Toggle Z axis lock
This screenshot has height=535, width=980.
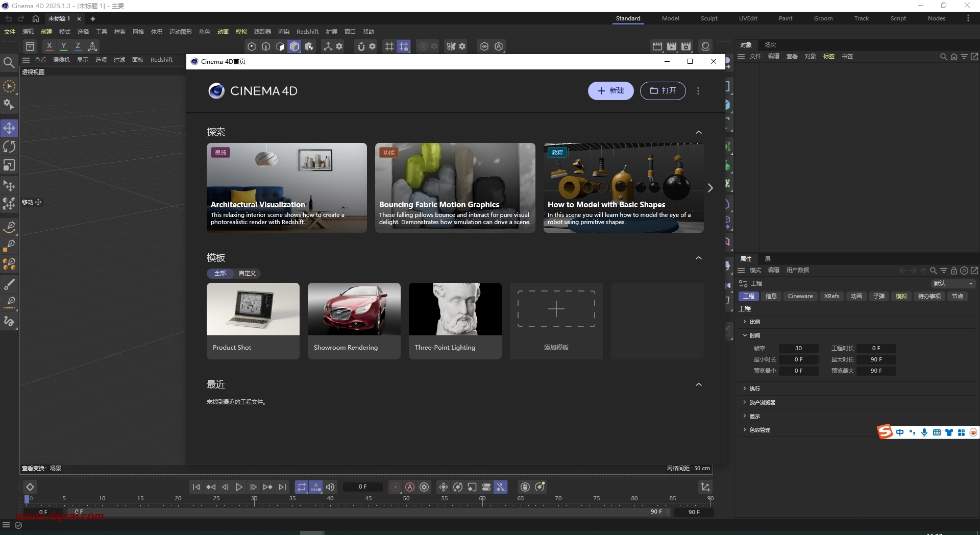click(x=78, y=46)
